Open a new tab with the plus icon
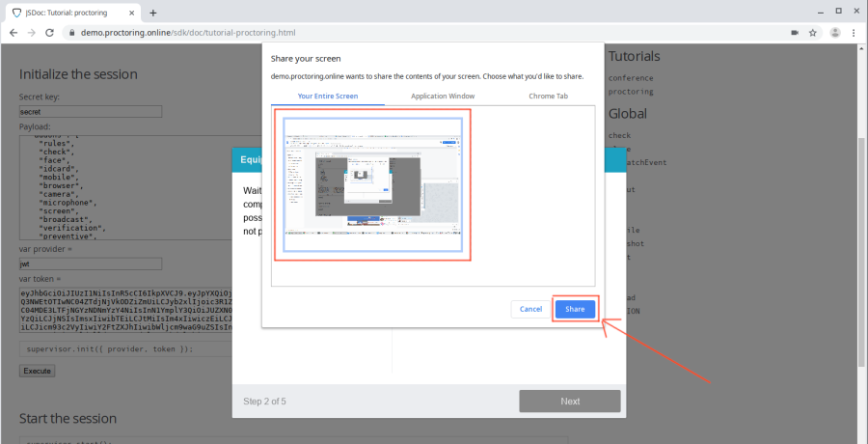 tap(153, 13)
